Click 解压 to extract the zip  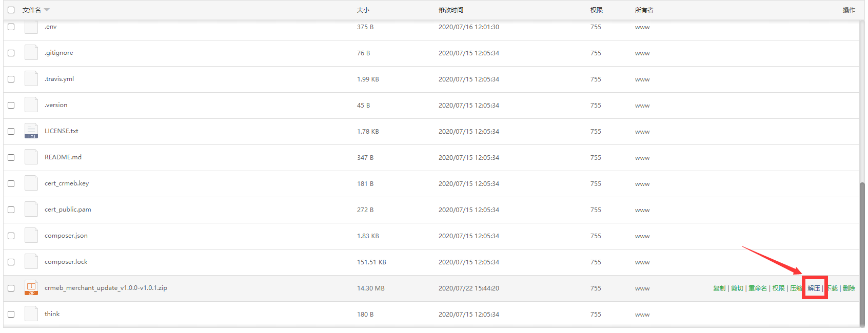814,288
